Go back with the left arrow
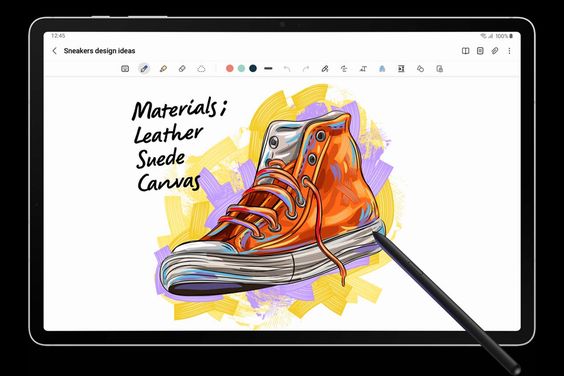This screenshot has height=376, width=564. click(x=55, y=51)
